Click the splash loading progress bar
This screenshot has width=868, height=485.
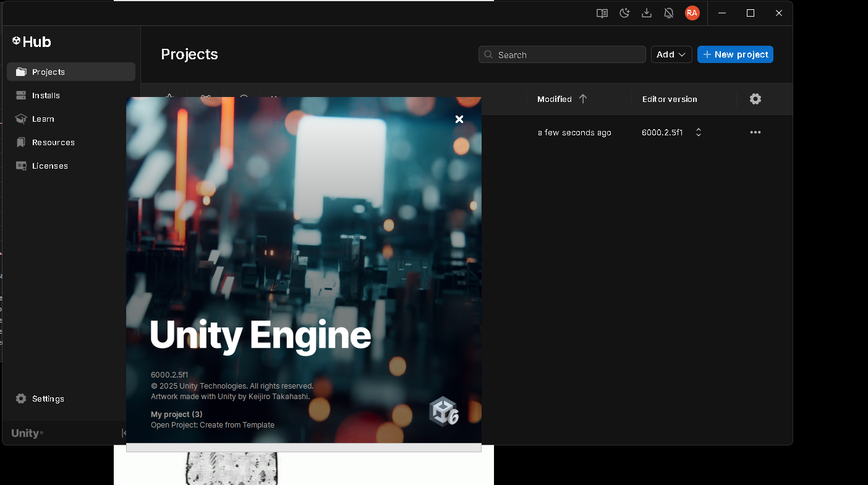(304, 447)
